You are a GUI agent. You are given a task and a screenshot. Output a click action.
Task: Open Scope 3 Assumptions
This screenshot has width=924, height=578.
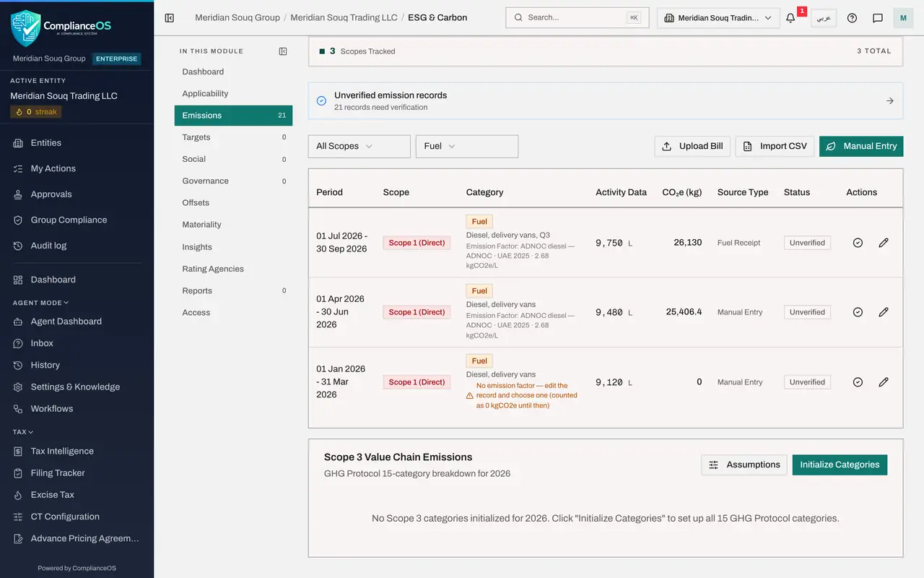coord(744,465)
